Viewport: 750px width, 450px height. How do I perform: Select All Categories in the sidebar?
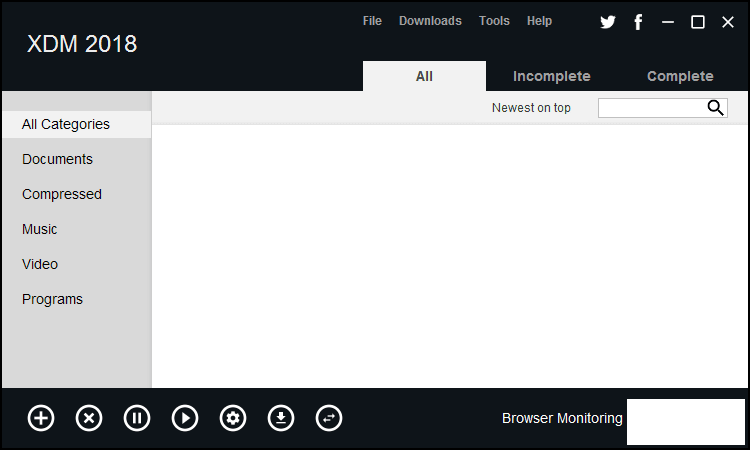[x=77, y=124]
